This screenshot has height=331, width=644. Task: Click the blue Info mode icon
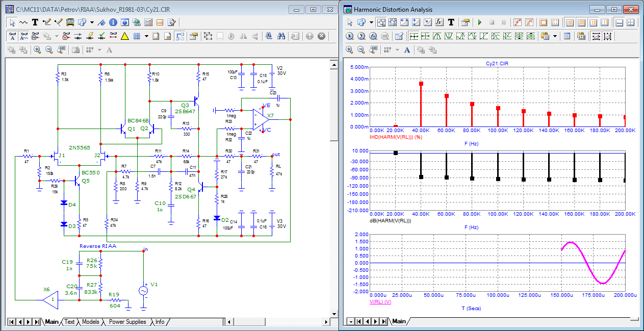[x=113, y=22]
